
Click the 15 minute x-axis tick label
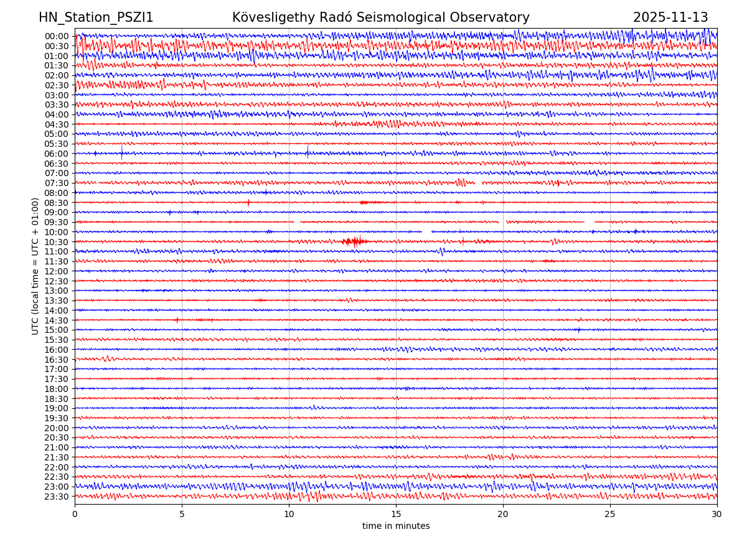click(396, 515)
